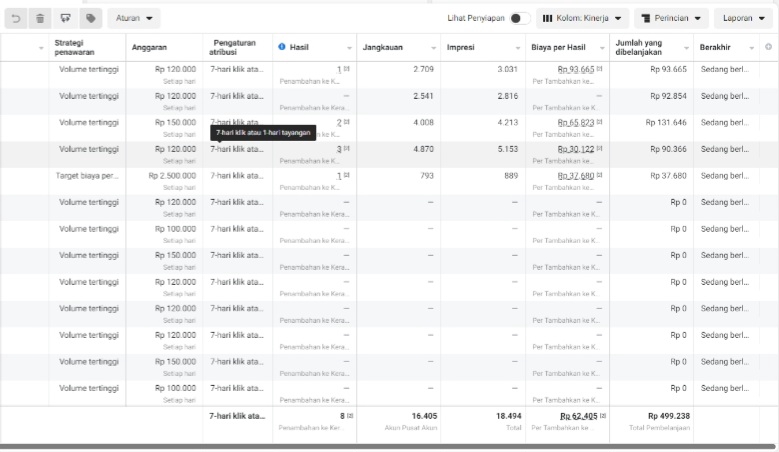Click the Pengaturan atribusi column header
The width and height of the screenshot is (779, 452).
tap(232, 47)
